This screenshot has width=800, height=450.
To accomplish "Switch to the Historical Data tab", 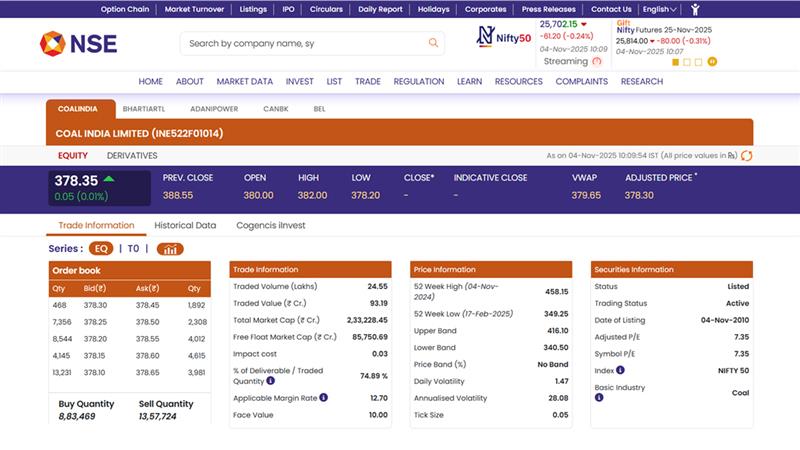I will pos(185,226).
